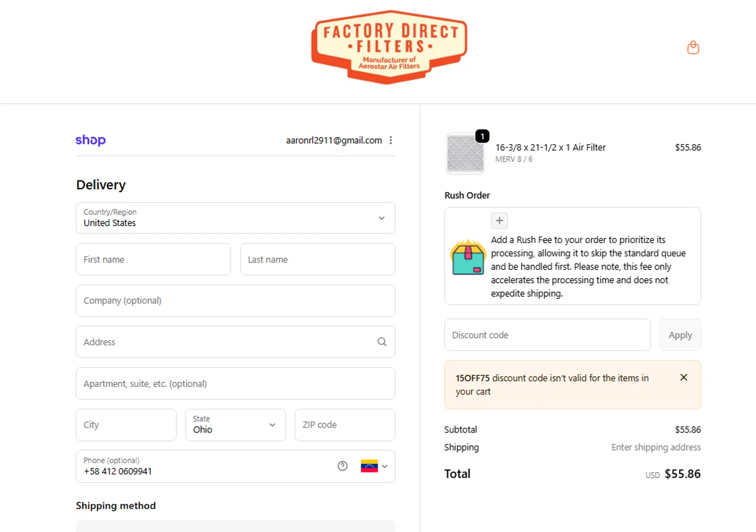Click the Factory Direct Filters logo

click(x=389, y=47)
